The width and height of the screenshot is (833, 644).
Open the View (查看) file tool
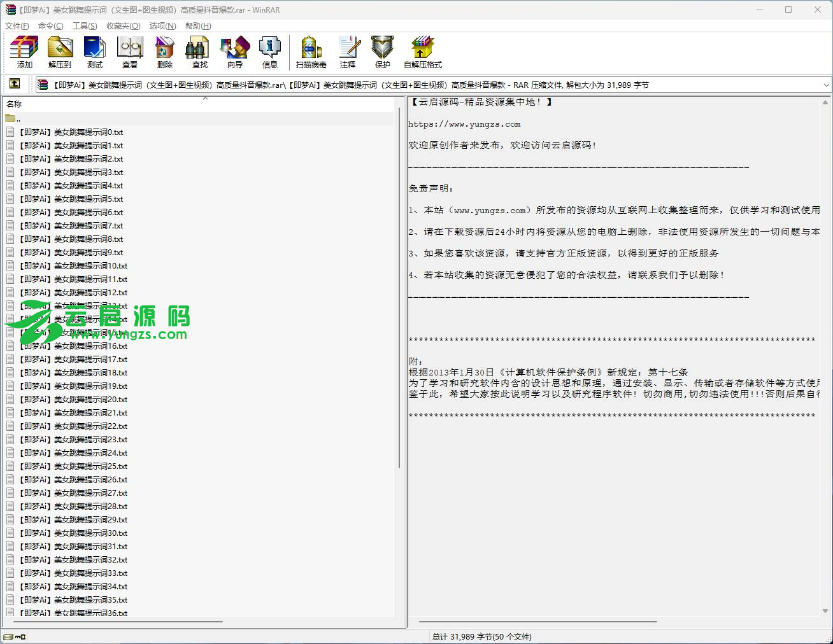click(130, 52)
